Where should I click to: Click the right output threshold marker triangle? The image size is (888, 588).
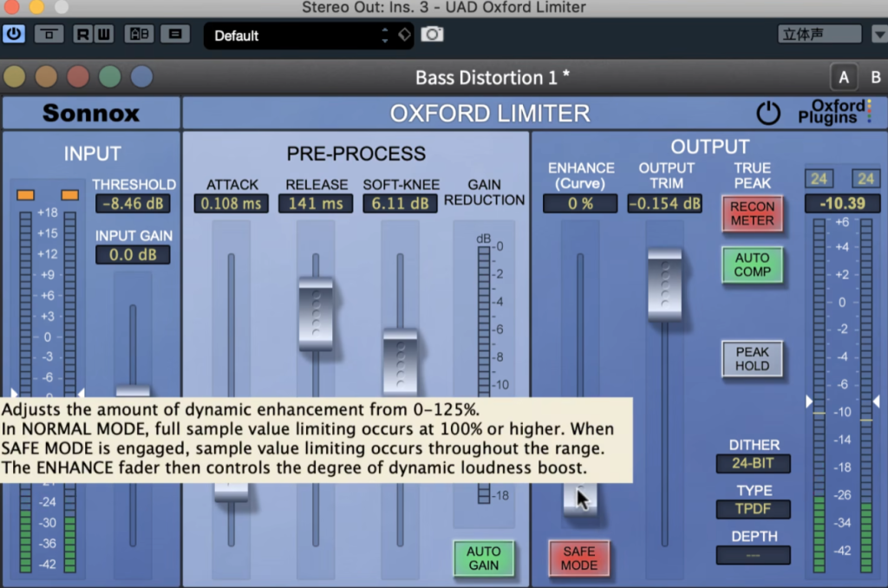point(876,402)
